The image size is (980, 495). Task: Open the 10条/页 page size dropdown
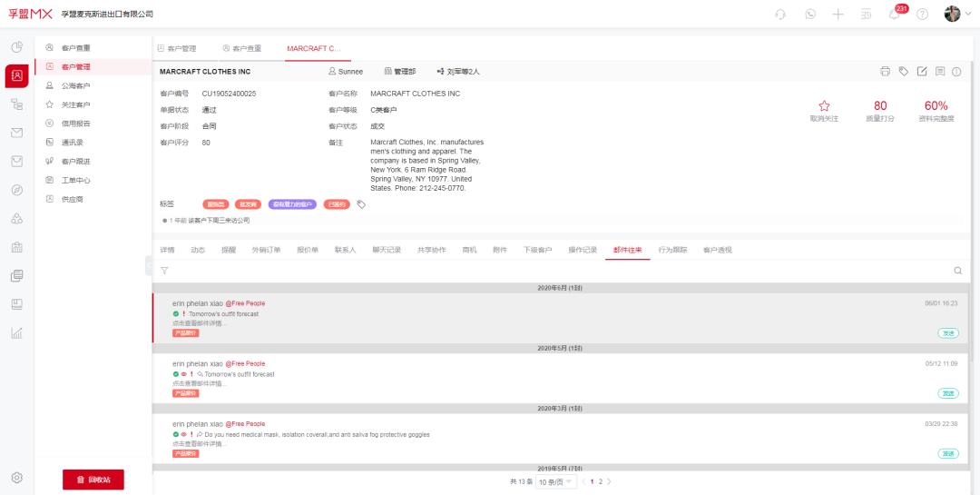556,482
